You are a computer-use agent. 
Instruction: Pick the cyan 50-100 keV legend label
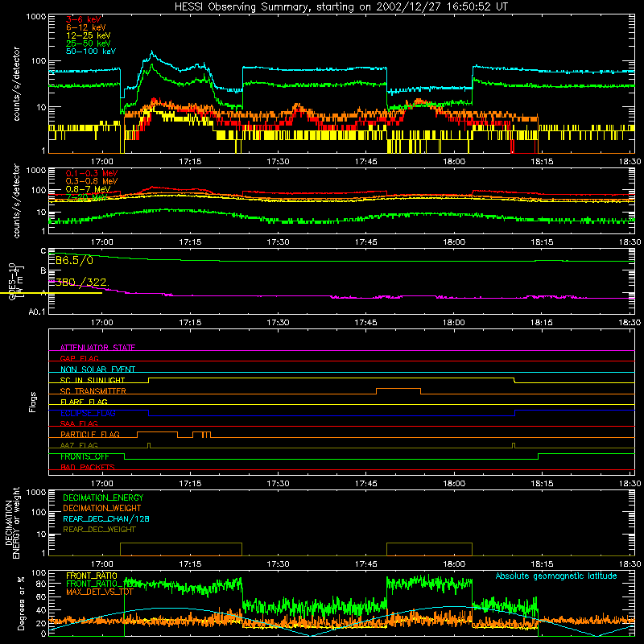click(91, 52)
